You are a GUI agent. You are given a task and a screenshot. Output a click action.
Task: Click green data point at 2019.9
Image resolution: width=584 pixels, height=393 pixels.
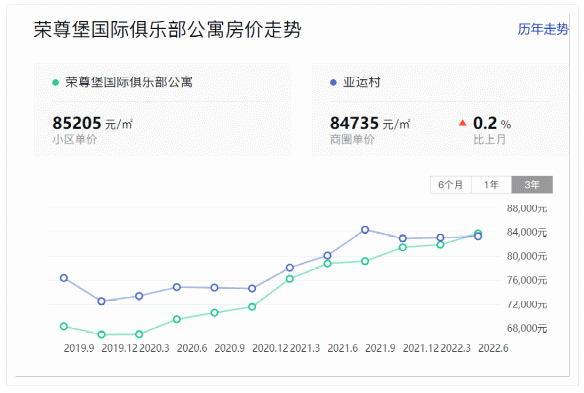[64, 326]
